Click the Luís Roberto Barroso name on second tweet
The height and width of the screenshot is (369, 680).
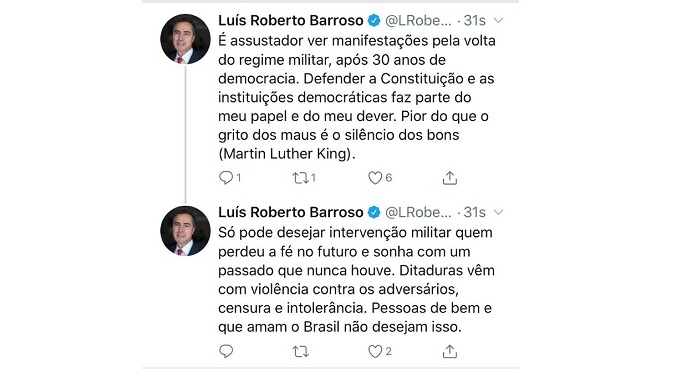pyautogui.click(x=291, y=212)
